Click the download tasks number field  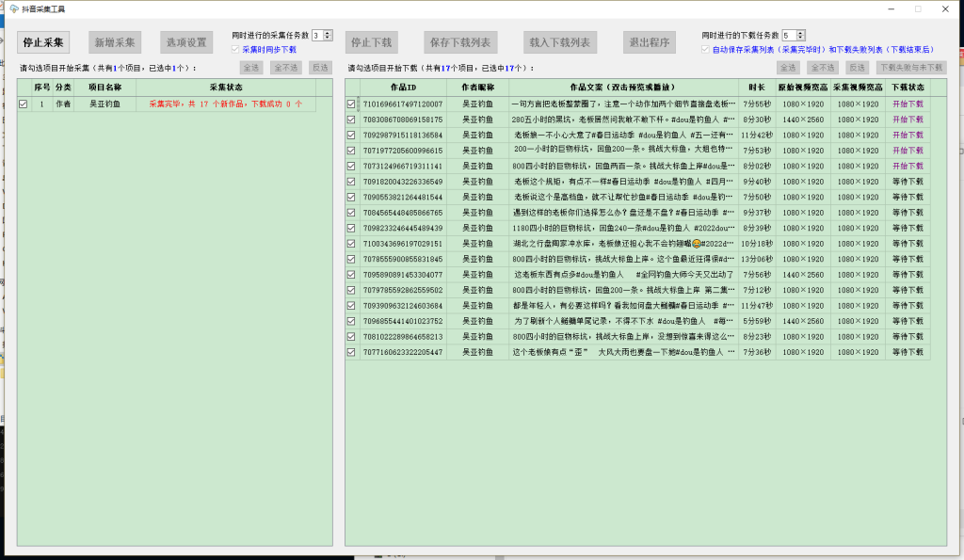click(x=789, y=36)
